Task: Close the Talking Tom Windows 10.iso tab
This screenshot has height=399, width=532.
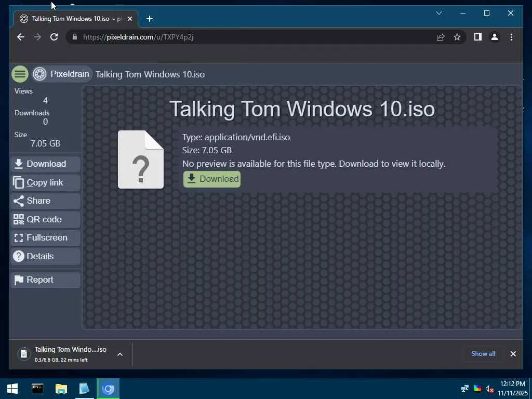Action: [129, 19]
